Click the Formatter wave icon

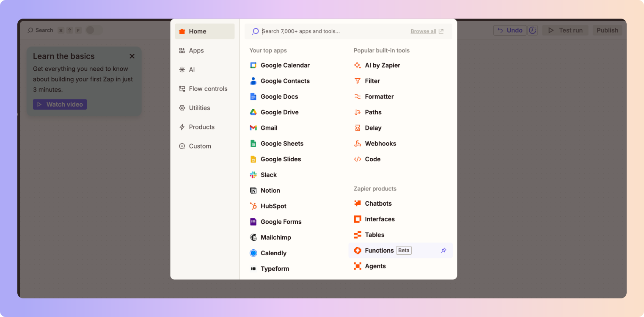tap(358, 96)
